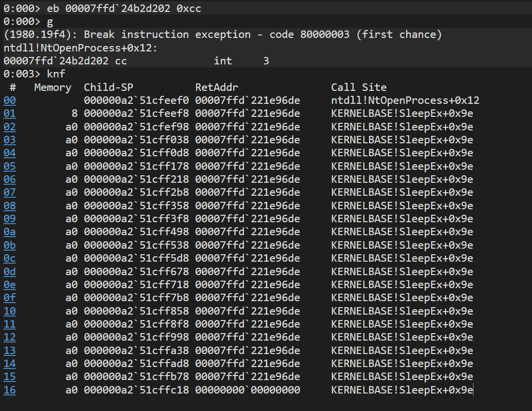
Task: Open frame 13 link
Action: pos(9,350)
